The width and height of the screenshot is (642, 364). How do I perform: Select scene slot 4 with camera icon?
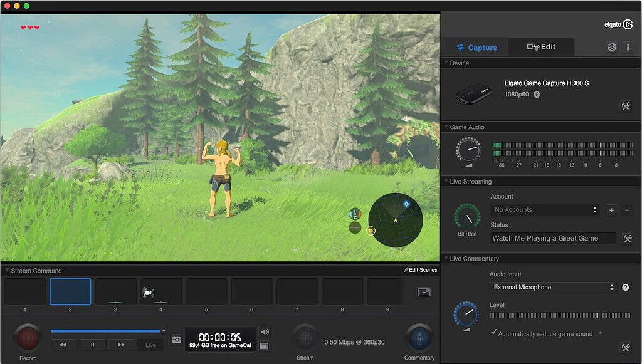[161, 291]
